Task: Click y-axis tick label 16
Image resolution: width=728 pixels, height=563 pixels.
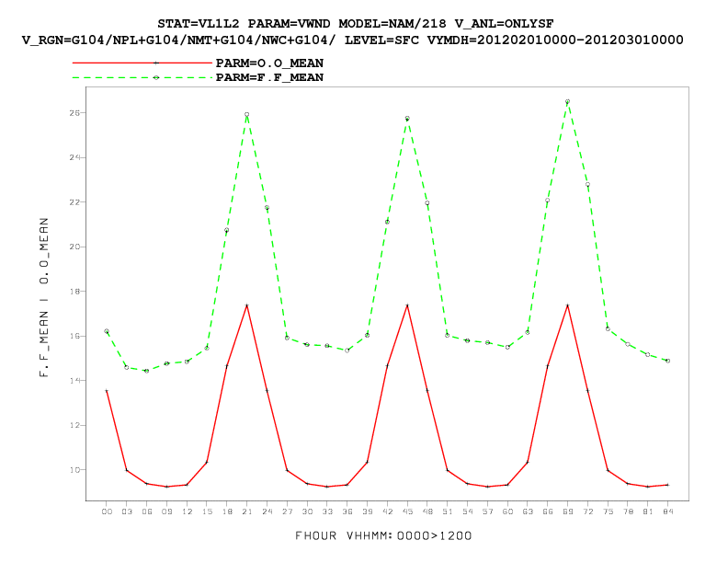Action: (x=74, y=337)
